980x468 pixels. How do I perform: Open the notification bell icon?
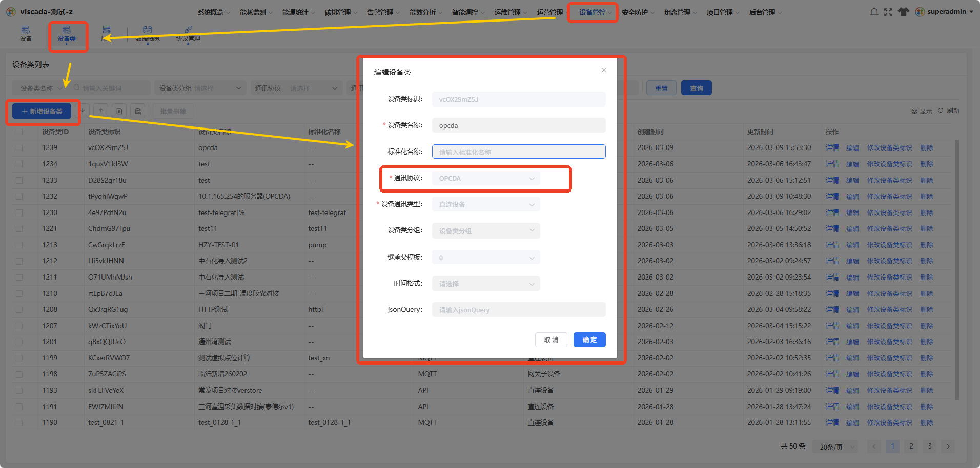tap(874, 12)
